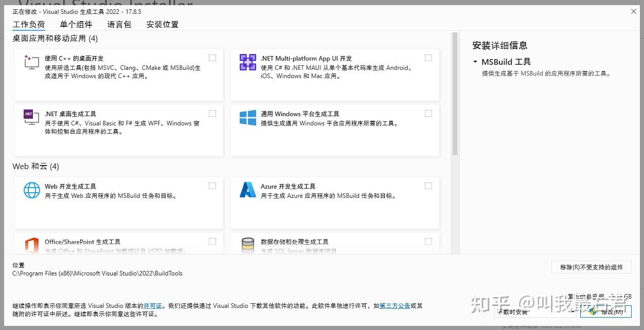Select the Web 开发生成工具 globe icon
This screenshot has width=644, height=330.
(31, 190)
